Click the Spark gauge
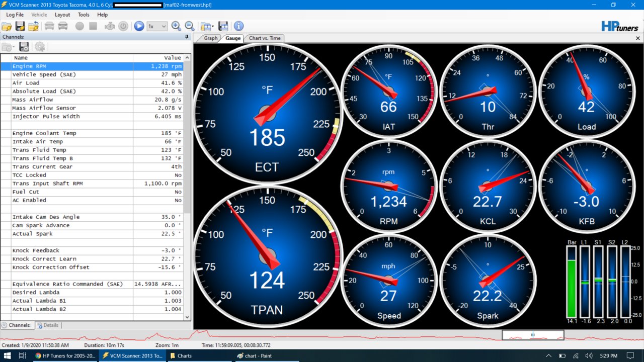 tap(488, 281)
